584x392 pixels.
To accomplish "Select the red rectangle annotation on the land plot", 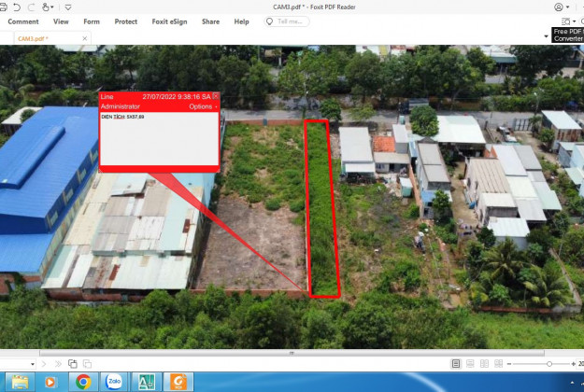I will click(311, 205).
